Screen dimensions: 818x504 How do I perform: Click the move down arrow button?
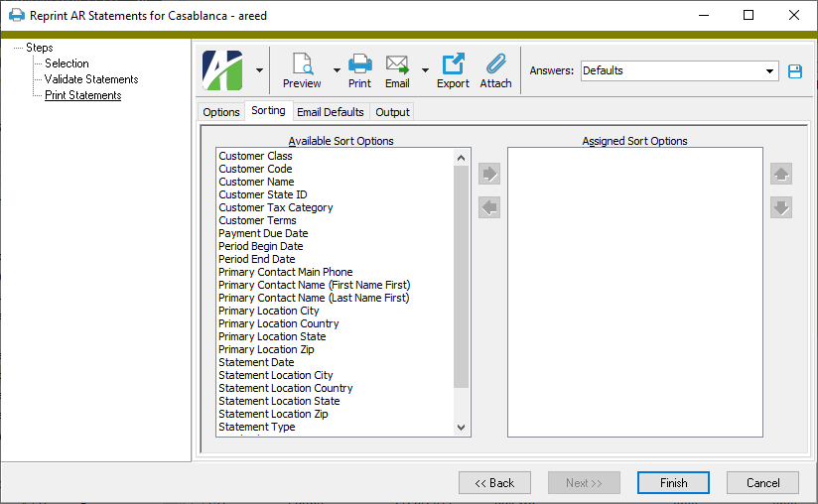pos(781,207)
